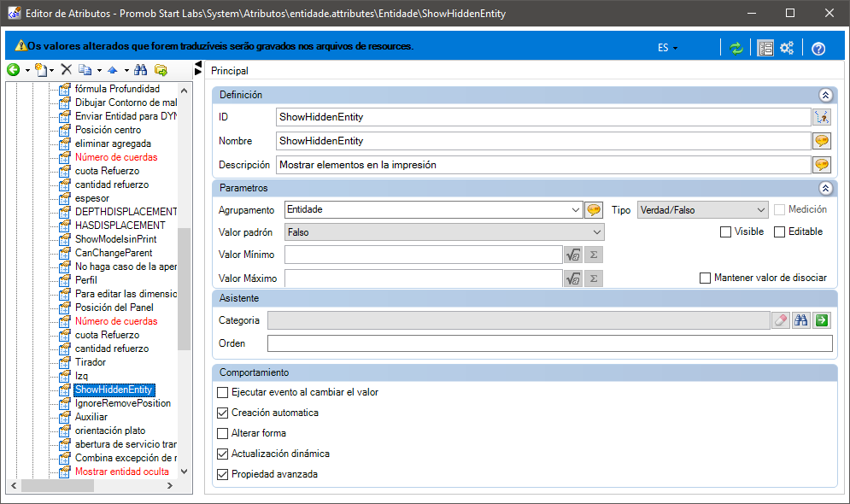
Task: Collapse the Parametros section
Action: tap(825, 189)
